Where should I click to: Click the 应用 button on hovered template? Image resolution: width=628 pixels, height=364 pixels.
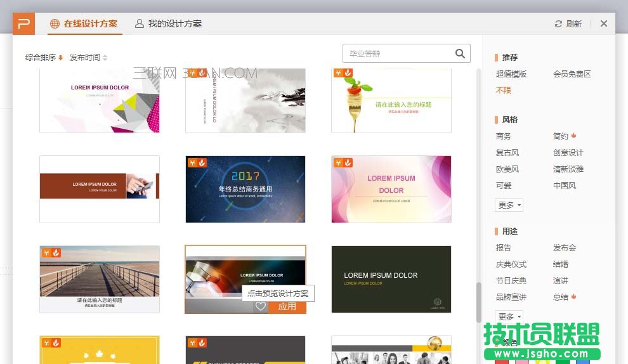(x=287, y=306)
